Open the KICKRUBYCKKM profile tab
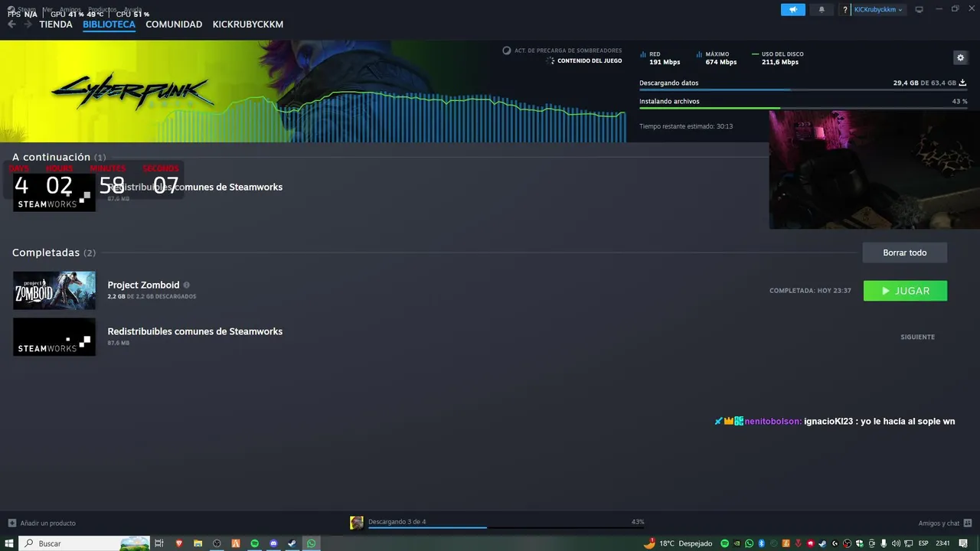The image size is (980, 551). pos(248,24)
